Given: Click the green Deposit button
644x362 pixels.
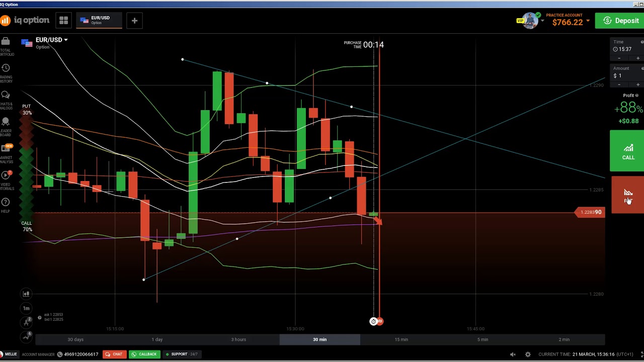Looking at the screenshot, I should 620,21.
